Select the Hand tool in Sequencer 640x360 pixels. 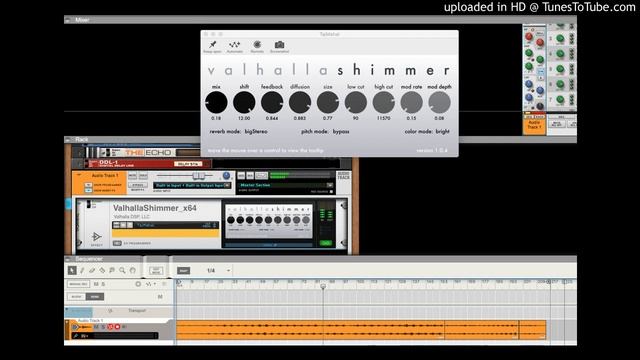[132, 270]
